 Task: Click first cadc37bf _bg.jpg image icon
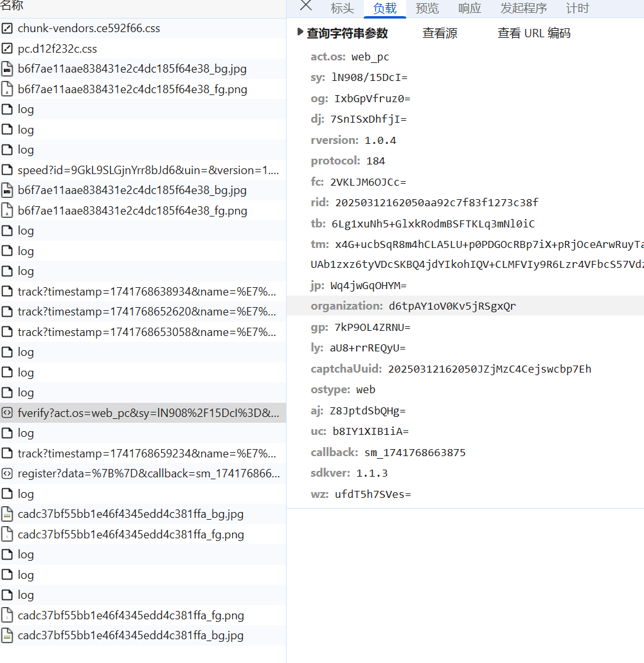(7, 514)
